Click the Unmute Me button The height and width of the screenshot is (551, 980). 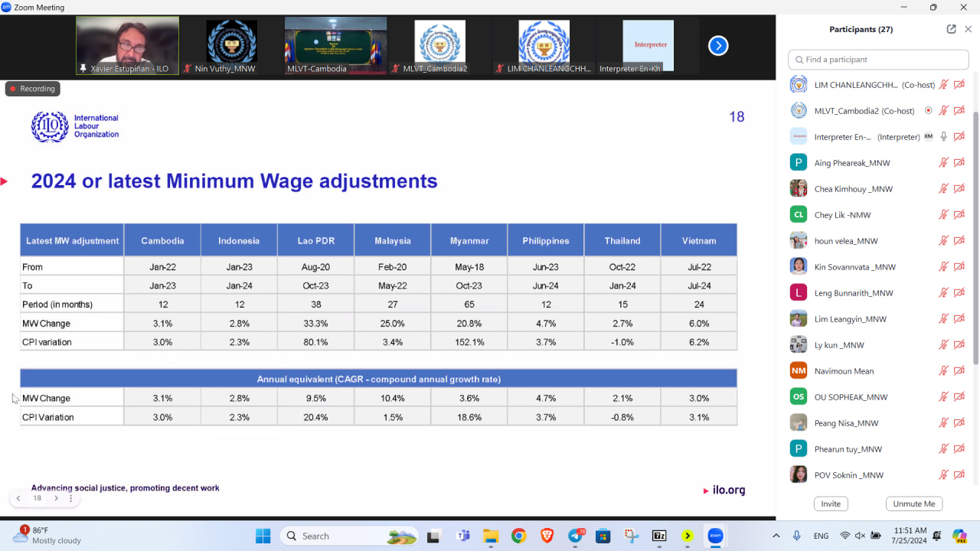pos(913,504)
